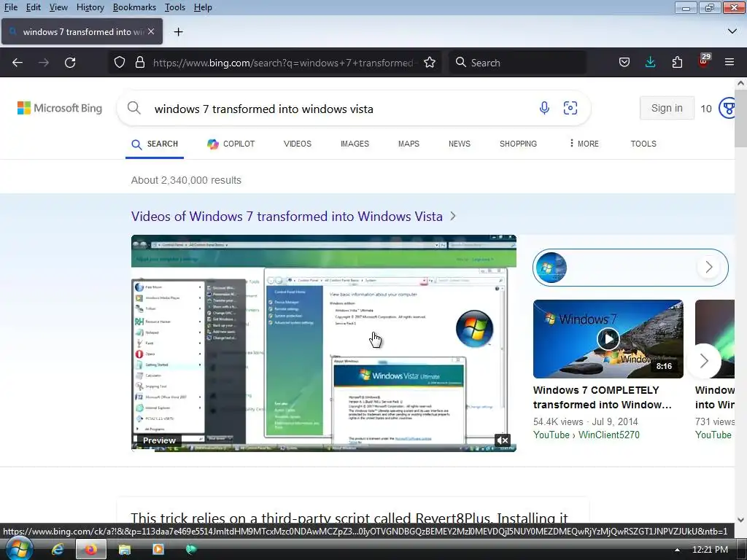Open the TOOLS option

pyautogui.click(x=643, y=144)
